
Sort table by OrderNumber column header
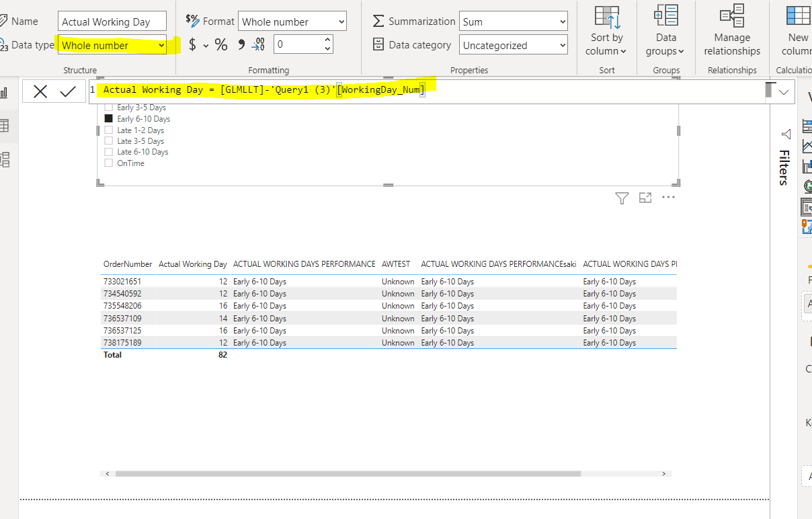tap(128, 264)
